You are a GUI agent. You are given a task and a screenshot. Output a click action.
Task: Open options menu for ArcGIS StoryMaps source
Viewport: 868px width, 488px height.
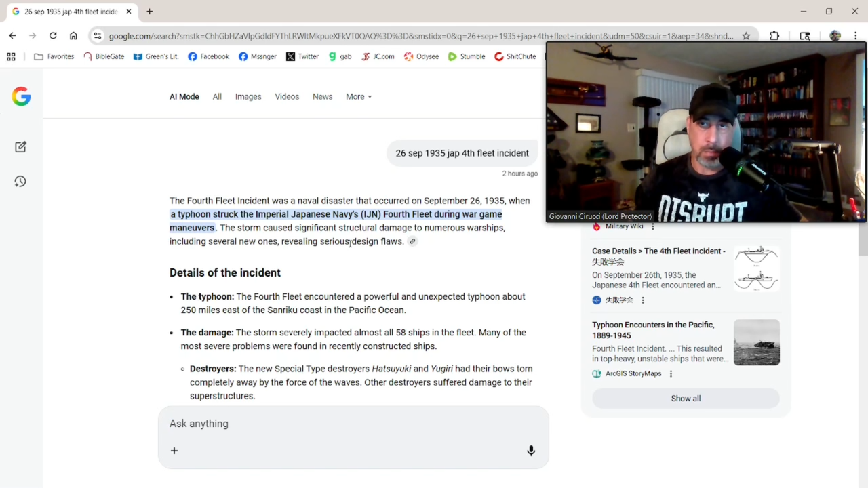671,374
